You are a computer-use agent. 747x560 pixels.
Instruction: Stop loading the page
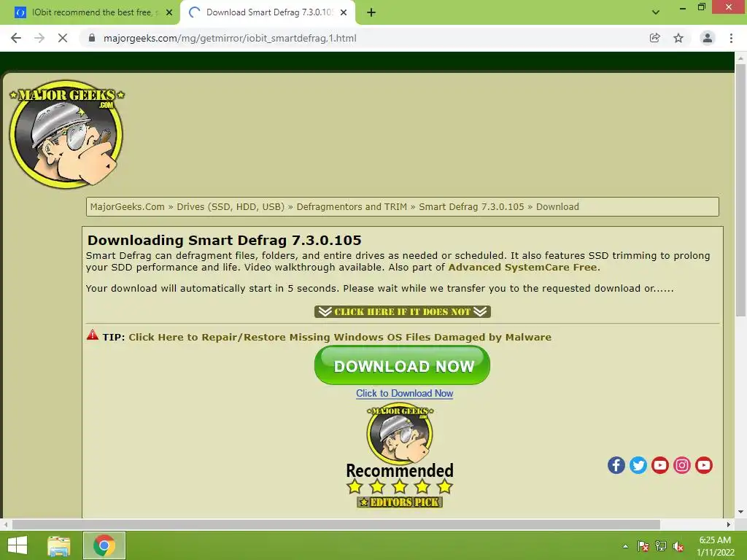pyautogui.click(x=63, y=38)
